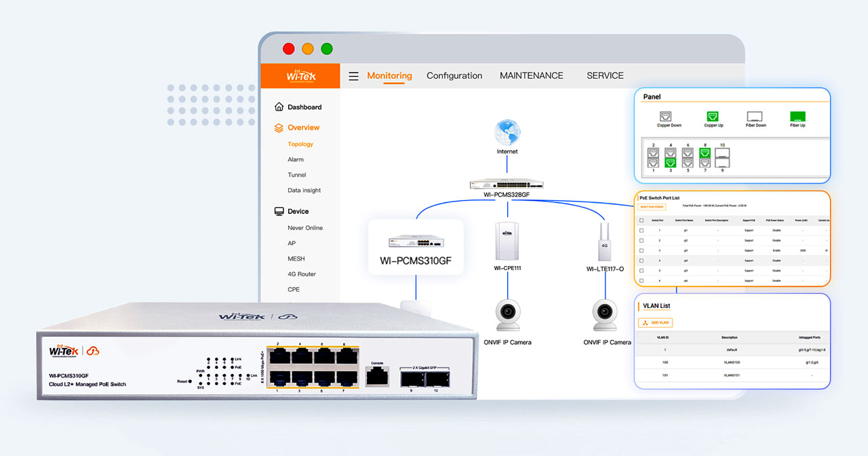868x456 pixels.
Task: Click the hamburger menu icon
Action: point(353,76)
